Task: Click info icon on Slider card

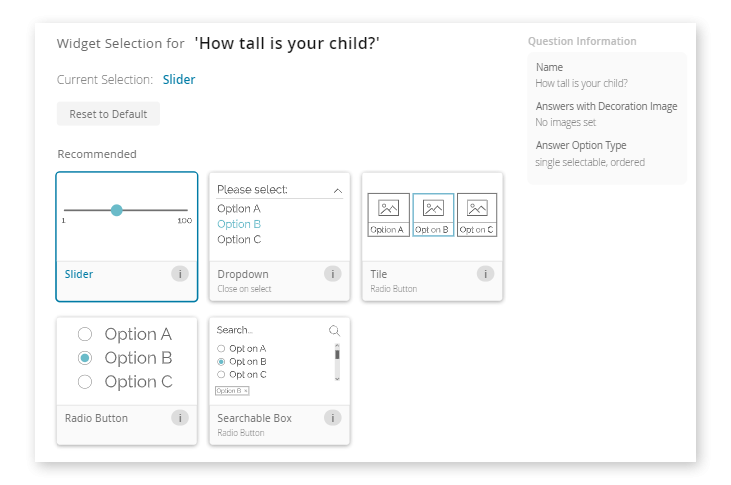Action: pos(180,274)
